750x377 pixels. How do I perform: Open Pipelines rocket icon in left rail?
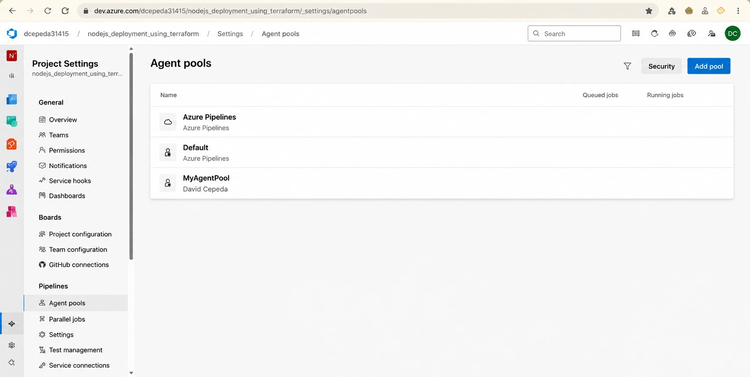tap(11, 166)
